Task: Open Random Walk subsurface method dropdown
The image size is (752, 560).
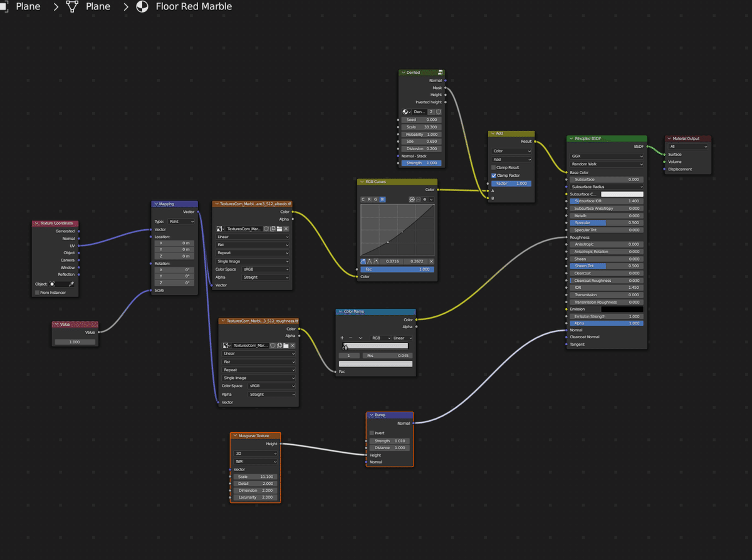Action: coord(607,164)
